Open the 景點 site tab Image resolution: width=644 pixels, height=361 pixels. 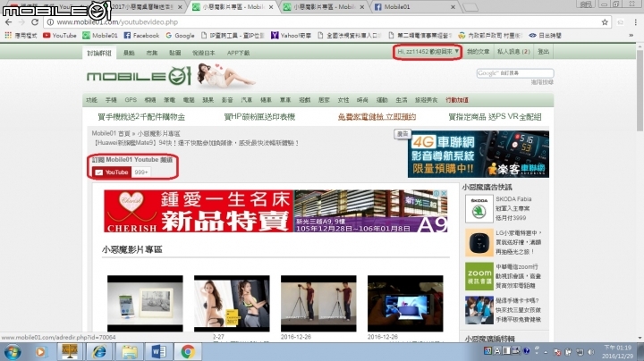(x=129, y=53)
